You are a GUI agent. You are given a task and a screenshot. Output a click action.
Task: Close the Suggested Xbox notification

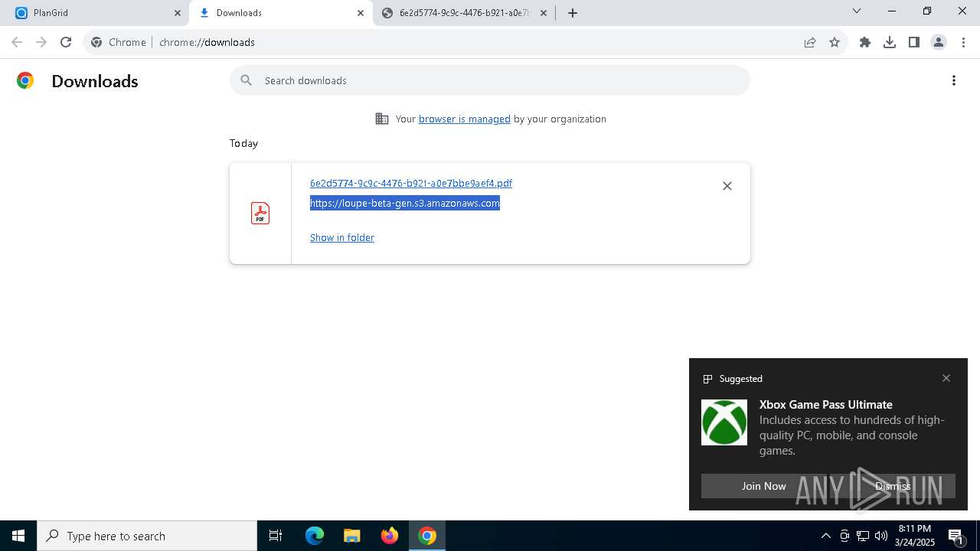tap(946, 378)
